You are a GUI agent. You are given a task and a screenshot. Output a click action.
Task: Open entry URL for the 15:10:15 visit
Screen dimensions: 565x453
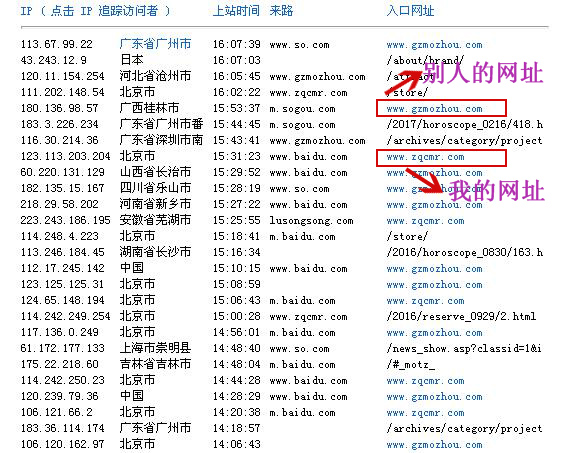click(x=434, y=269)
